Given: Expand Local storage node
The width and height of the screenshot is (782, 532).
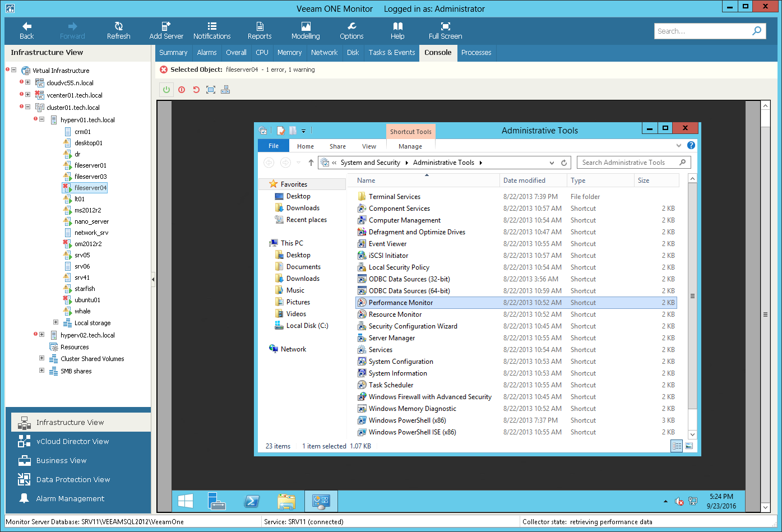Looking at the screenshot, I should click(55, 322).
